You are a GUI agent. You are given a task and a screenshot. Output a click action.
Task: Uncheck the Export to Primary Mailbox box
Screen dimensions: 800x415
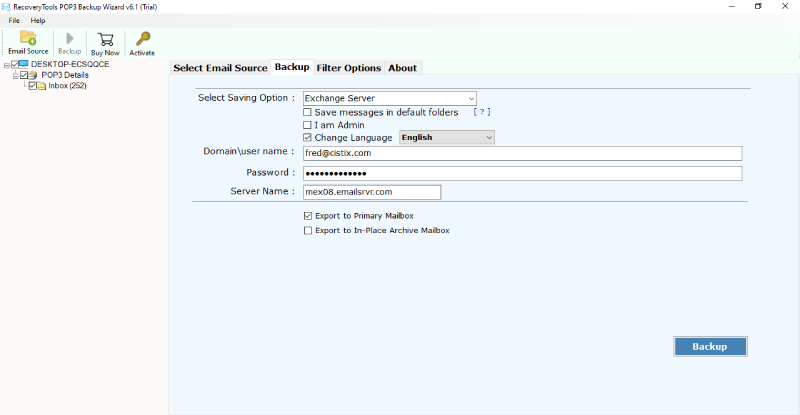click(x=308, y=216)
